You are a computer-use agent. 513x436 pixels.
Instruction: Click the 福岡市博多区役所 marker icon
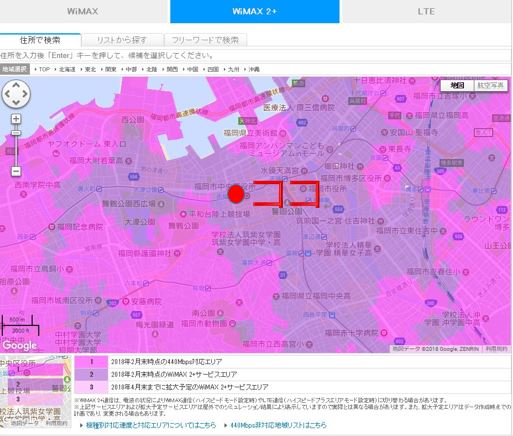coord(387,178)
